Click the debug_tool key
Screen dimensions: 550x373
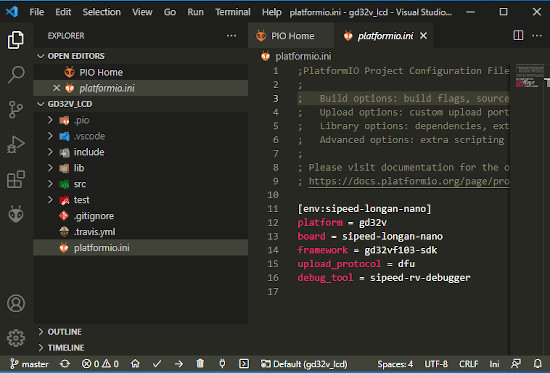[325, 278]
